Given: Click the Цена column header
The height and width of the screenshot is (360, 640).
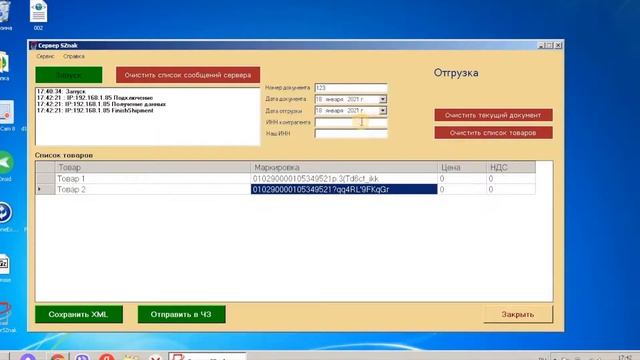Looking at the screenshot, I should point(462,167).
